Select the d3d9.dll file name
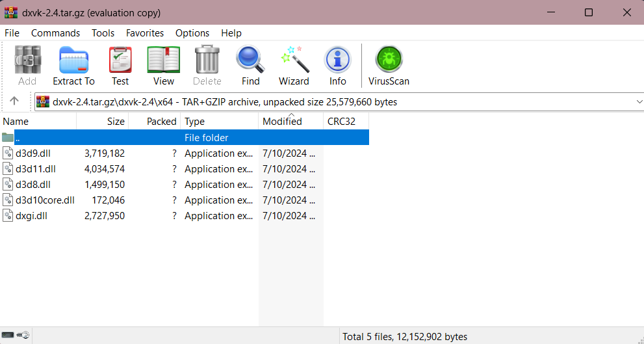Screen dimensions: 644x344 point(33,153)
